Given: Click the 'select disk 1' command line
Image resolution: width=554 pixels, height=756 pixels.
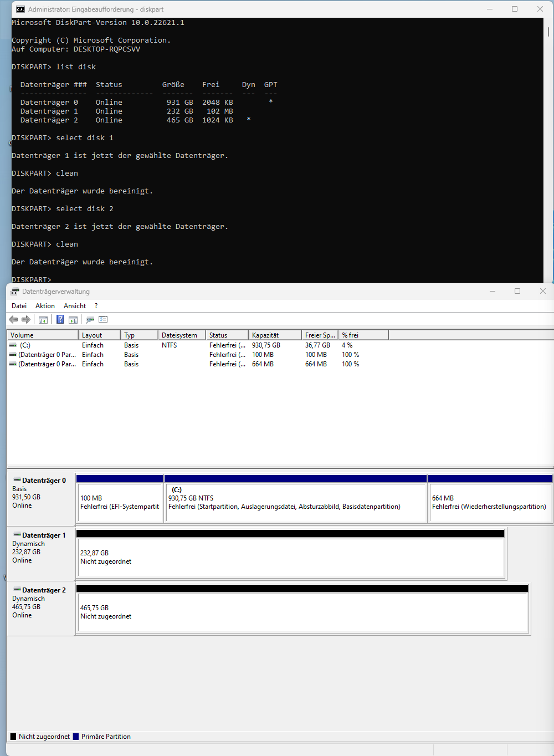Looking at the screenshot, I should coord(63,138).
